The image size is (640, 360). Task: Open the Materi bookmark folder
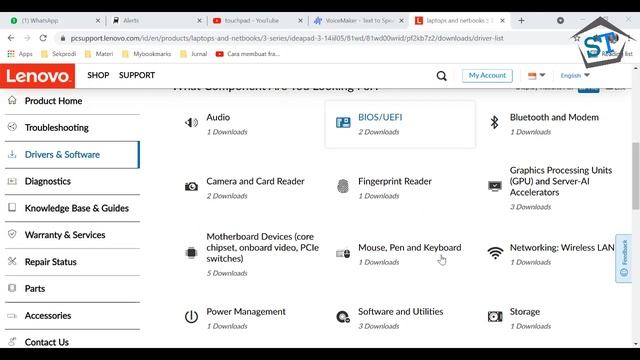point(99,53)
